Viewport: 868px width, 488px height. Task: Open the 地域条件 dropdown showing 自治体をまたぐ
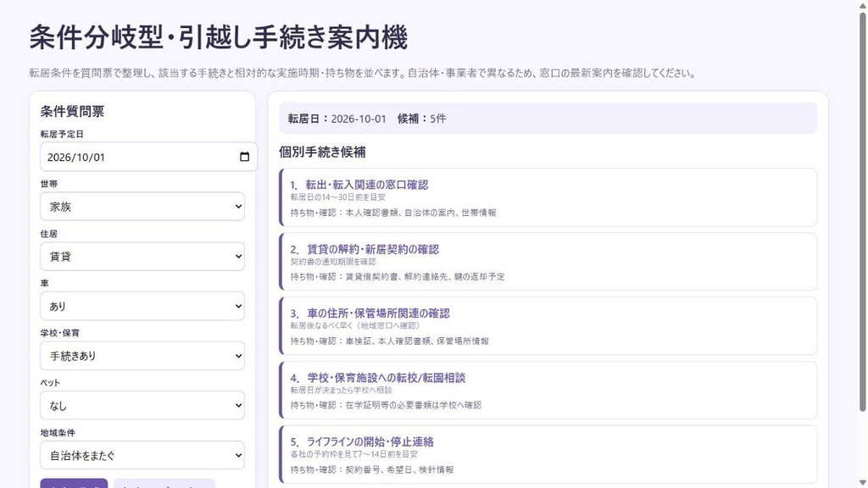pyautogui.click(x=142, y=455)
